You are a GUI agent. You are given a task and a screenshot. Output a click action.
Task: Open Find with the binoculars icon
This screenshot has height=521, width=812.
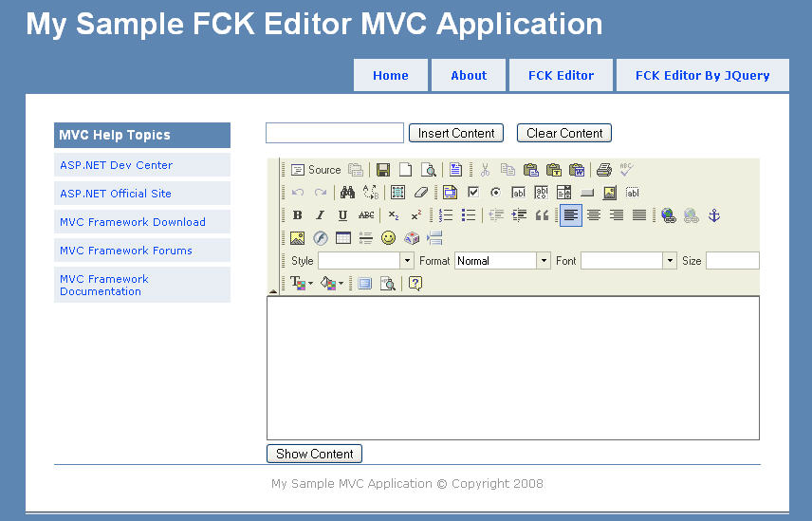[347, 193]
